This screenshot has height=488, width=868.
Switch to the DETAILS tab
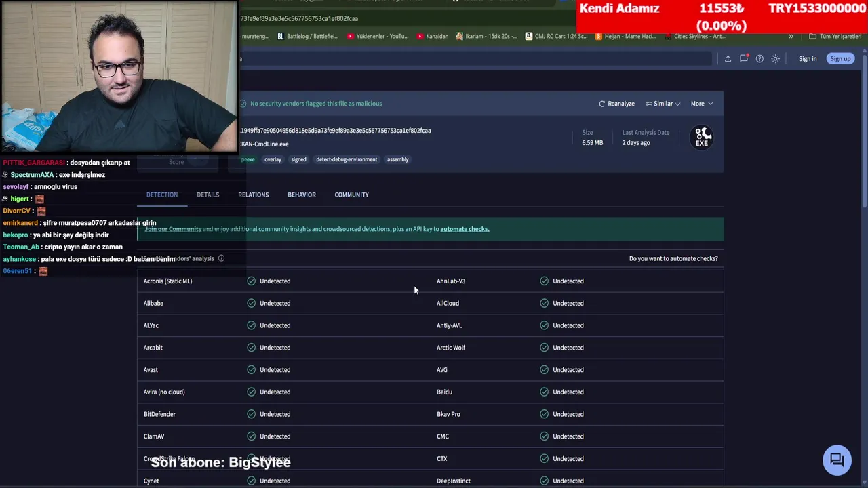pyautogui.click(x=208, y=195)
